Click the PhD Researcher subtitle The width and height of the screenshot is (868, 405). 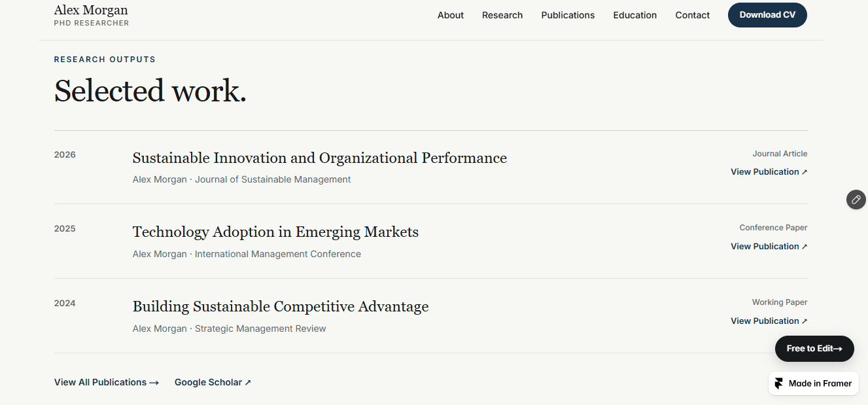point(92,24)
